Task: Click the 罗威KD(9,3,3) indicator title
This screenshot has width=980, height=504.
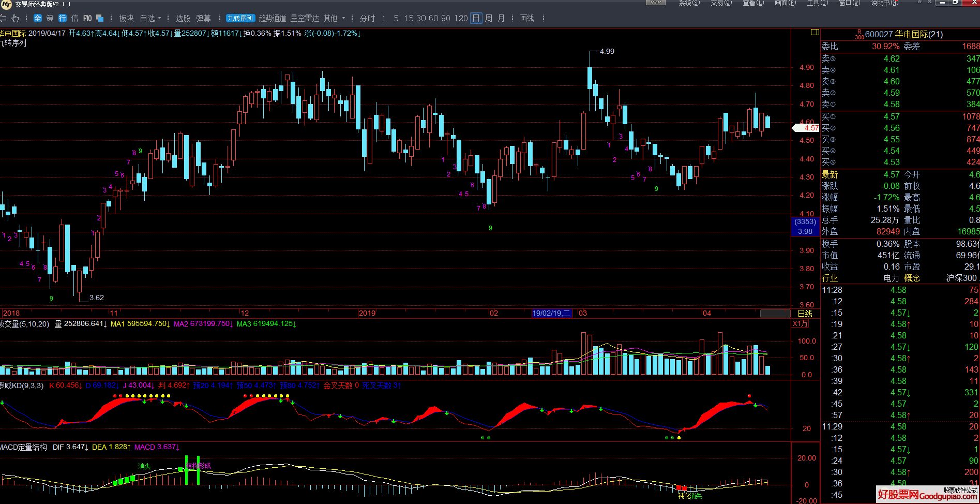Action: pos(21,386)
